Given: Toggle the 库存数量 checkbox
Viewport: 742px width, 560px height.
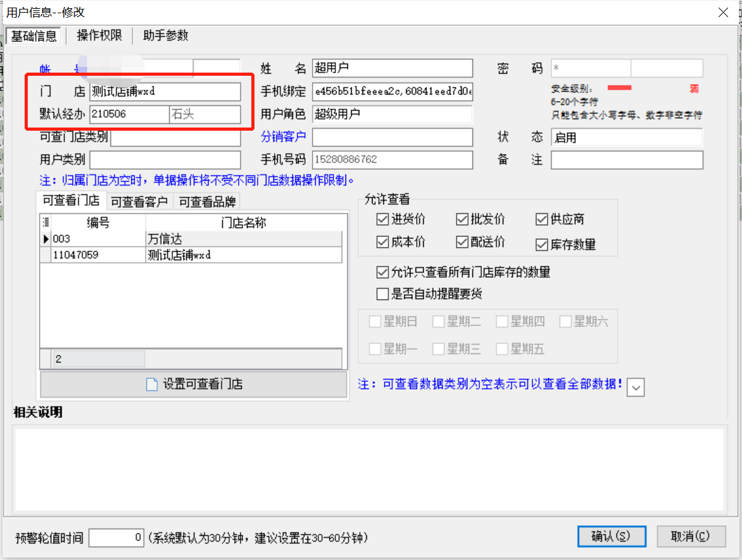Looking at the screenshot, I should coord(541,245).
